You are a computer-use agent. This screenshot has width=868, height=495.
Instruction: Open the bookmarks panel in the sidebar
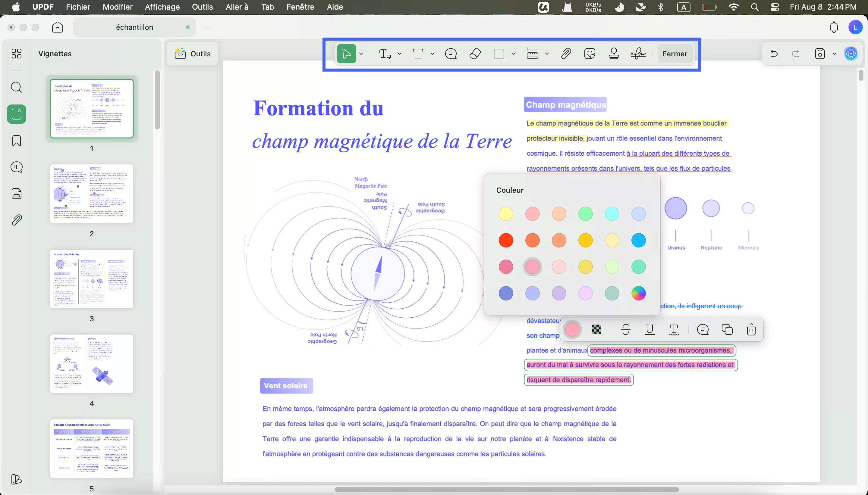pyautogui.click(x=16, y=141)
